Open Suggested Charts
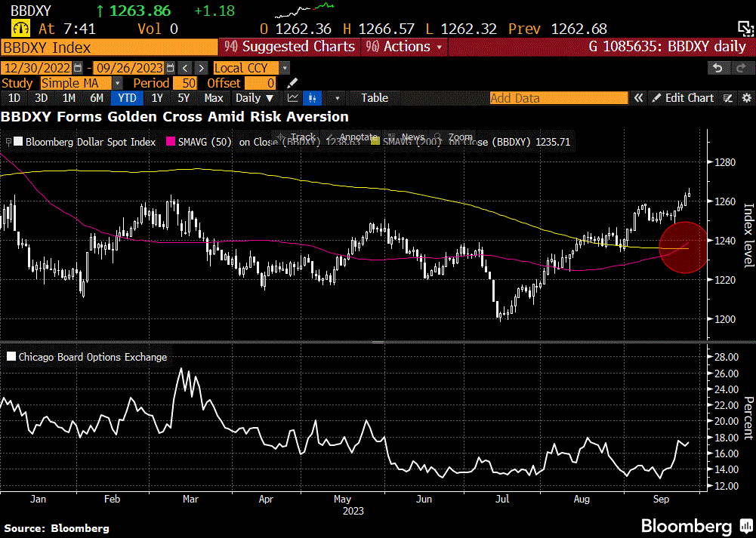This screenshot has height=538, width=756. pyautogui.click(x=289, y=47)
